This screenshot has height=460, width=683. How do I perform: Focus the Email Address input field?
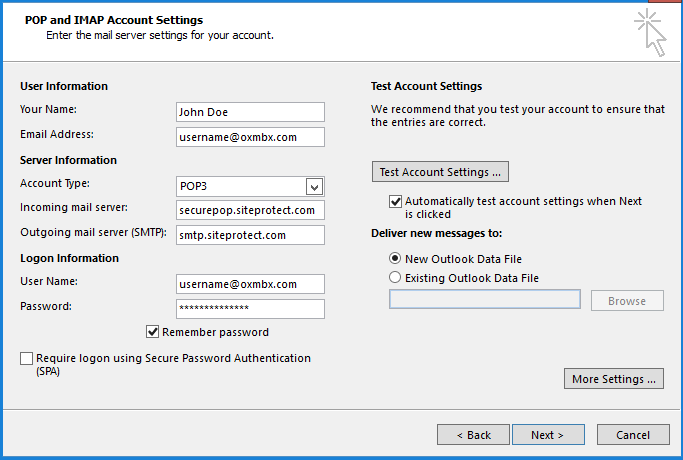pyautogui.click(x=250, y=137)
